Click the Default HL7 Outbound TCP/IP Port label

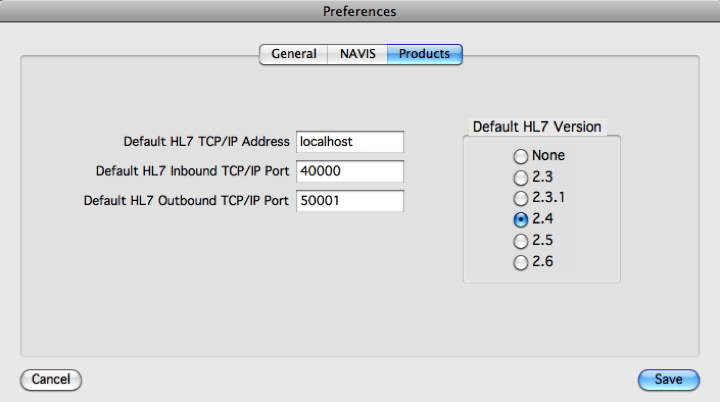tap(188, 201)
